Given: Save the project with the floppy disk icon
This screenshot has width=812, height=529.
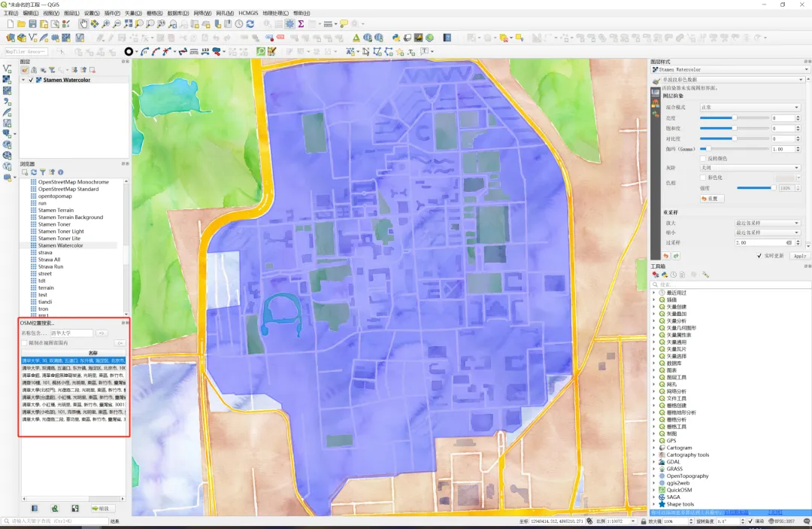Looking at the screenshot, I should pyautogui.click(x=32, y=24).
